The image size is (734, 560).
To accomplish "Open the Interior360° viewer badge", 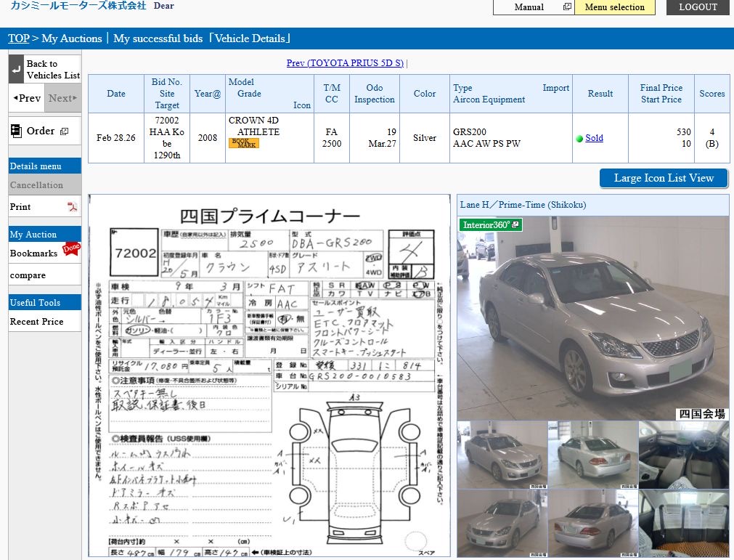I will point(490,224).
